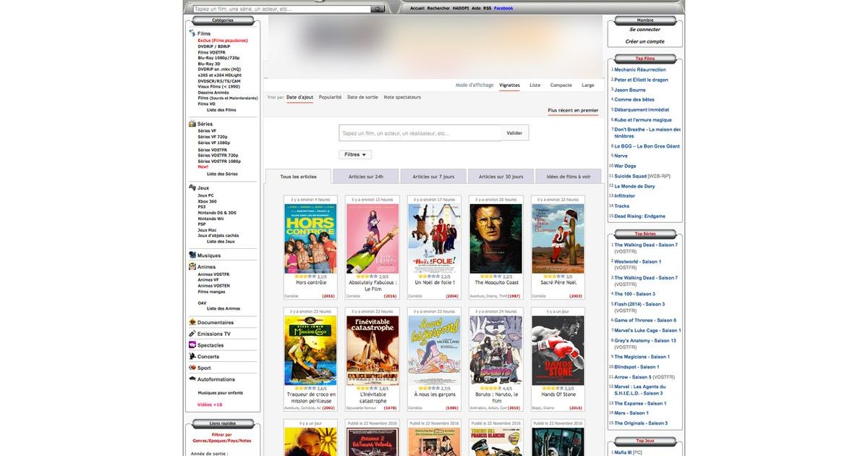Expand the Filtres dropdown
868x456 pixels.
tap(355, 155)
